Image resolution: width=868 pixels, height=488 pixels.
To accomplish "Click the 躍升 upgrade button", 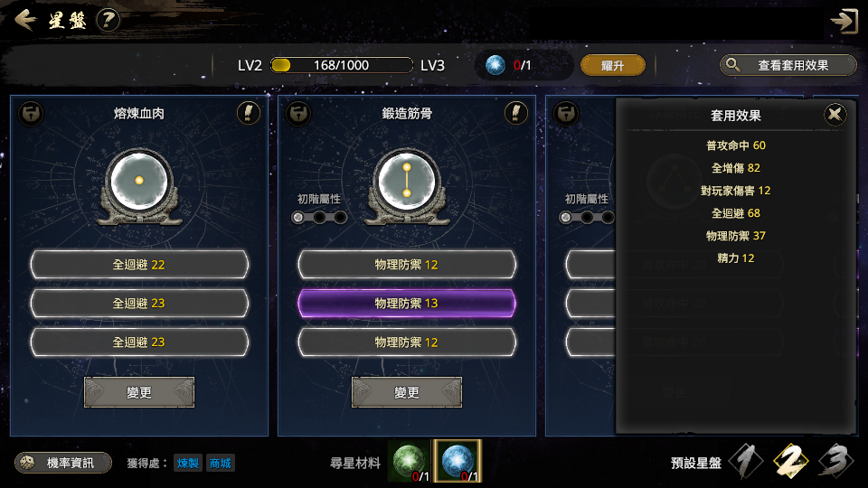I will pos(613,65).
